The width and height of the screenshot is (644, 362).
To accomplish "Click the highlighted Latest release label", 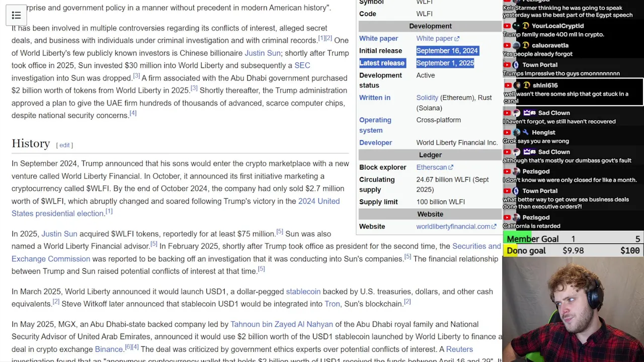I will (x=382, y=63).
